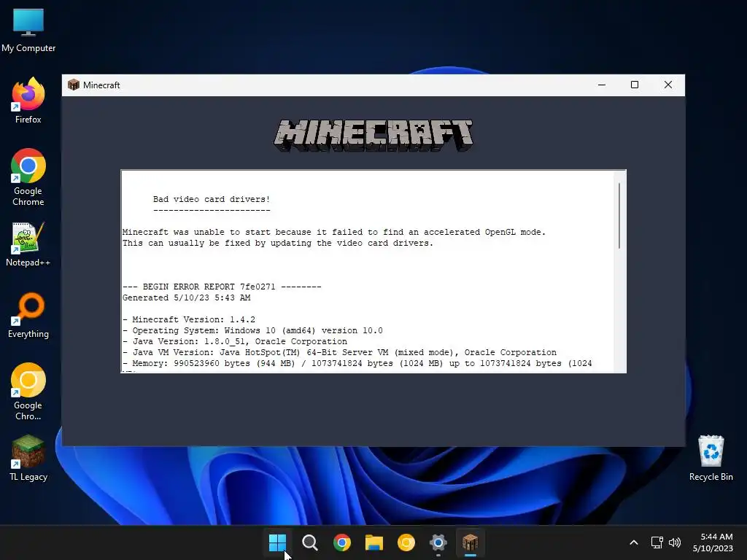Open taskbar Search magnifier
Image resolution: width=747 pixels, height=560 pixels.
click(309, 542)
